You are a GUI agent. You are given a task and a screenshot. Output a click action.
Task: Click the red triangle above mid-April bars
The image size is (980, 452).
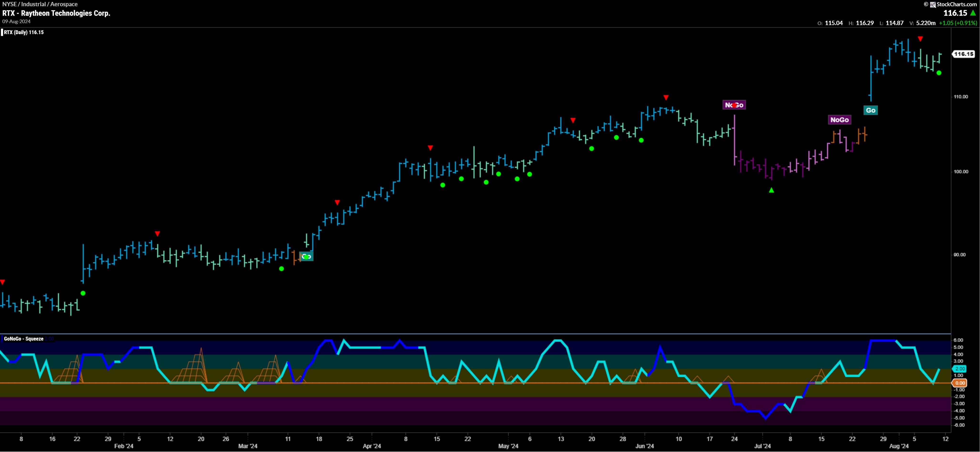click(430, 148)
